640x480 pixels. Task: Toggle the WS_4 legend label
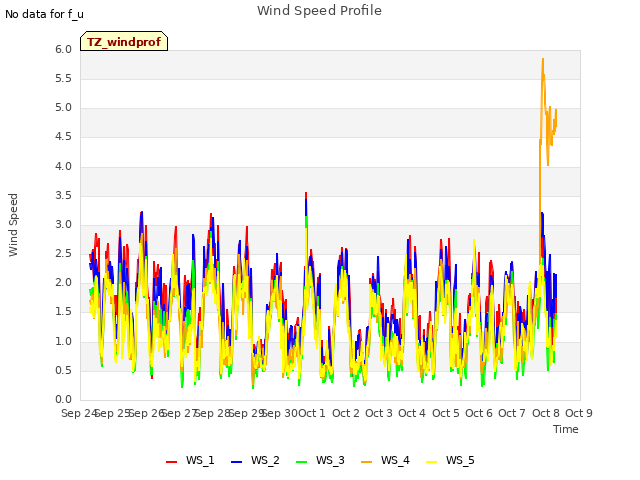(395, 460)
